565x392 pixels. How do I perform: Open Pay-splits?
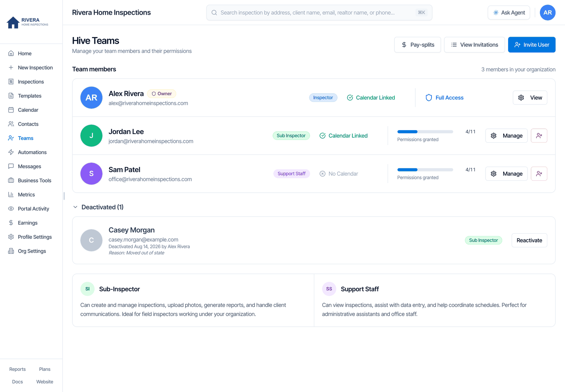click(418, 45)
